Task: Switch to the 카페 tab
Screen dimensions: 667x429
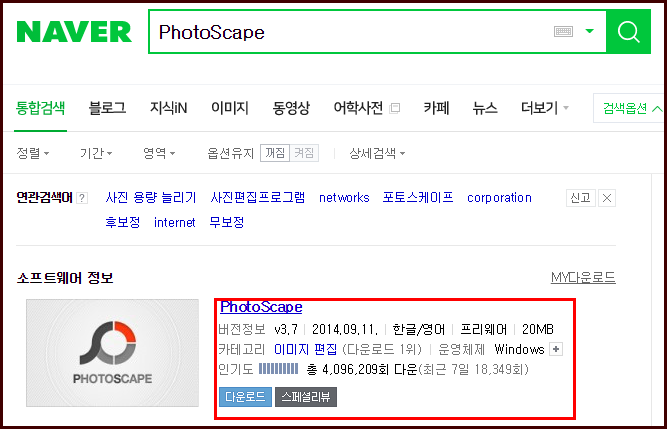Action: click(x=436, y=108)
